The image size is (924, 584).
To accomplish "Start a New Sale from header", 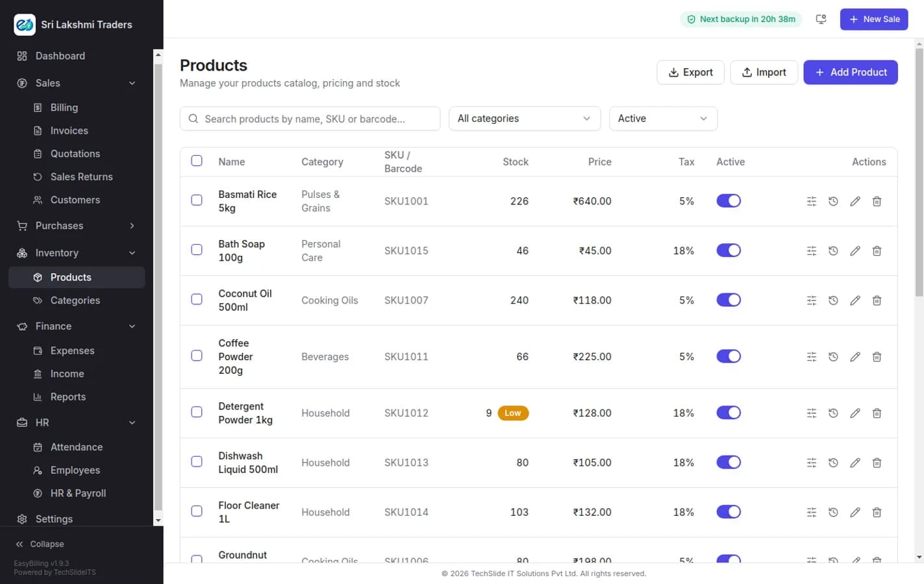I will [874, 19].
